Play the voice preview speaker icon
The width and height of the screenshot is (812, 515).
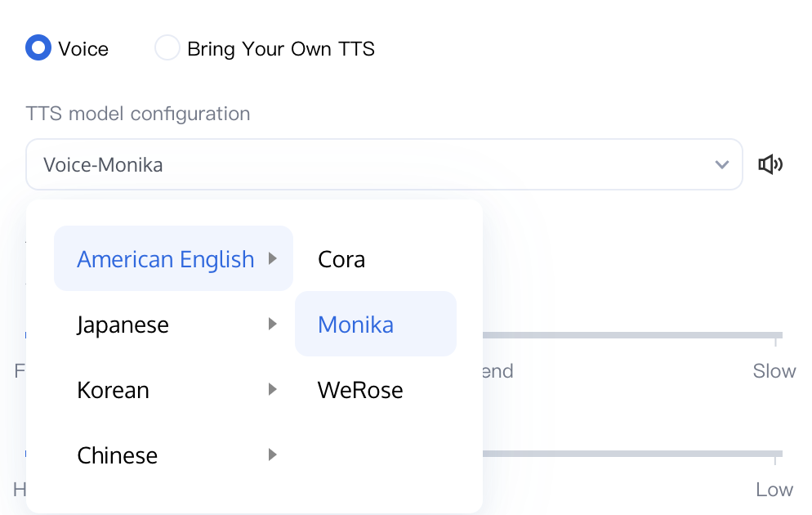pyautogui.click(x=770, y=165)
